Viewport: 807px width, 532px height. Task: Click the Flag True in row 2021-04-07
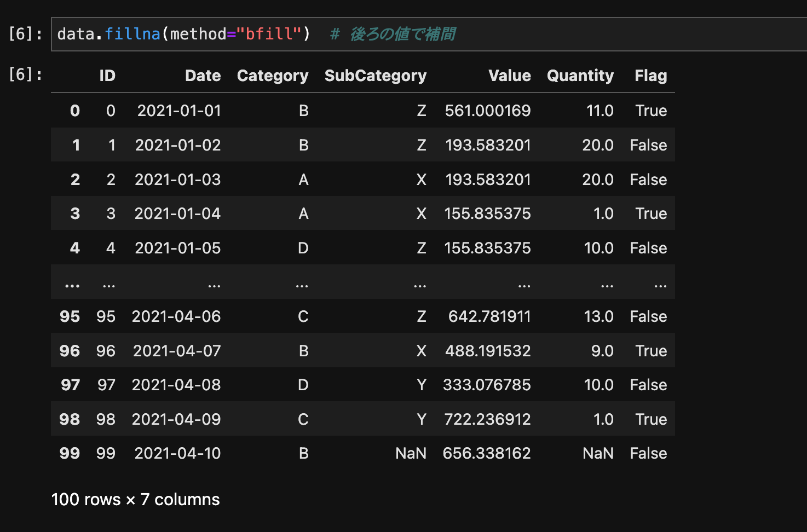[x=652, y=351]
